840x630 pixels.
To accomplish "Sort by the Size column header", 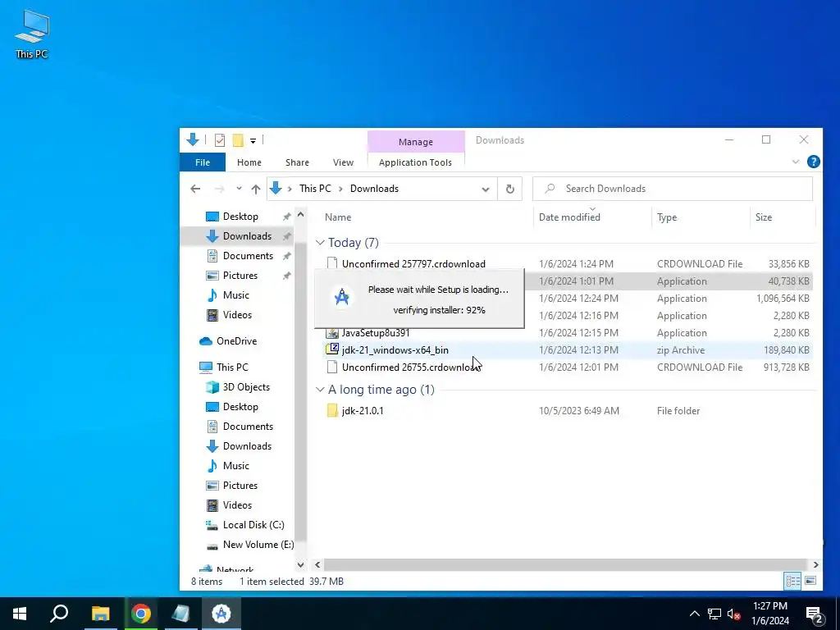I will [764, 217].
